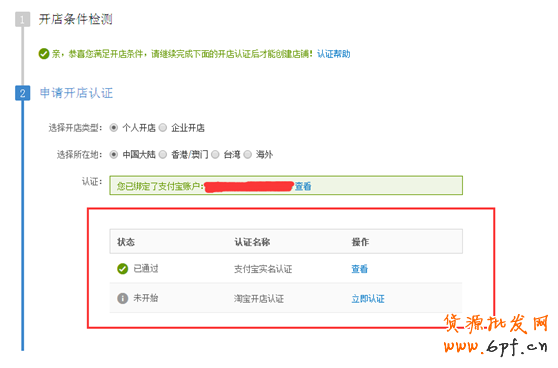This screenshot has height=368, width=558.
Task: Click the gray info icon next to 未开始
Action: click(122, 298)
